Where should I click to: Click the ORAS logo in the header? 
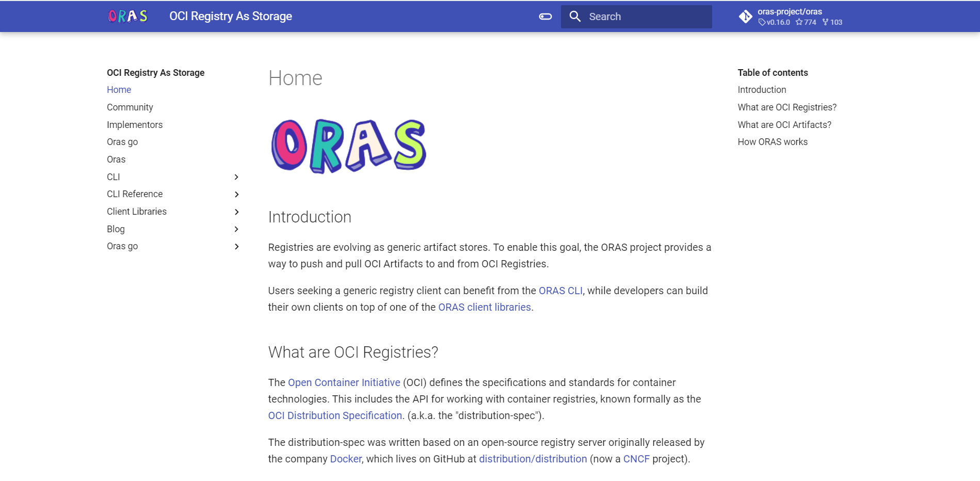127,16
